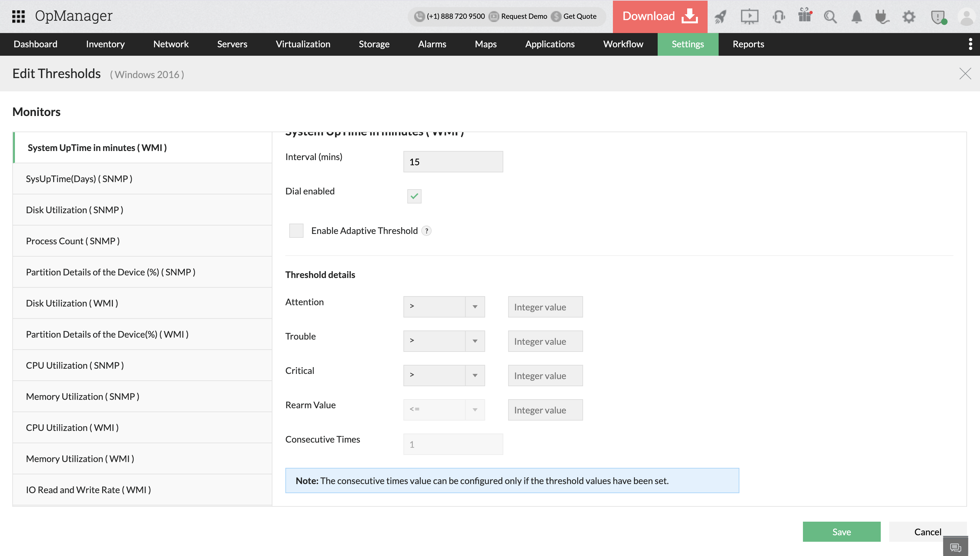
Task: Switch to the Reports tab
Action: coord(748,44)
